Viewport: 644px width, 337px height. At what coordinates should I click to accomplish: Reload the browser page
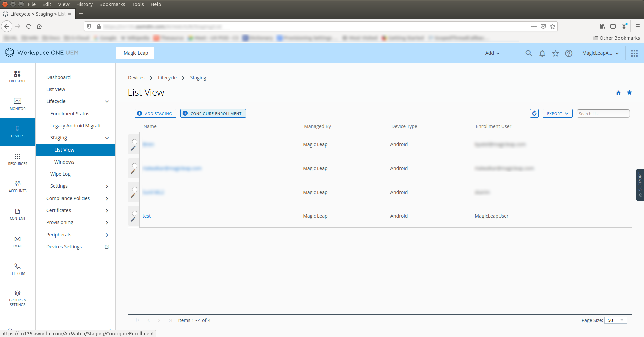pos(29,26)
